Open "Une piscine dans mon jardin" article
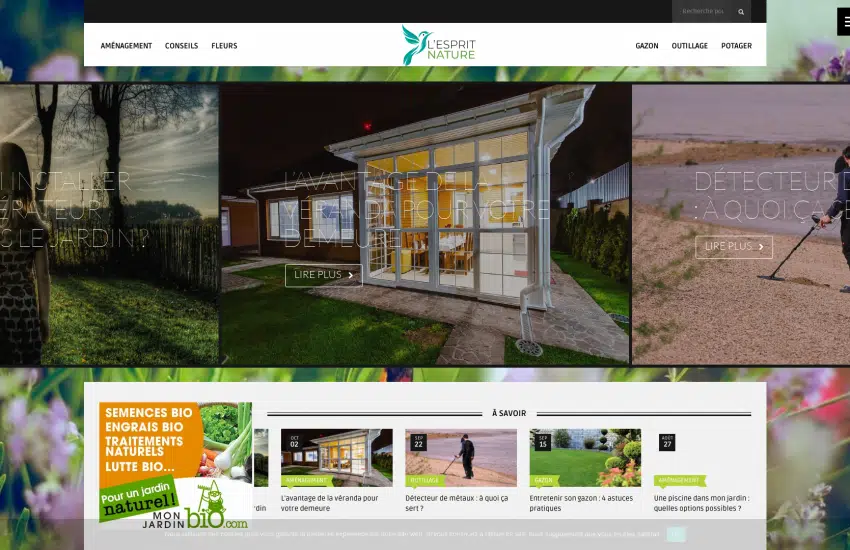 [701, 503]
